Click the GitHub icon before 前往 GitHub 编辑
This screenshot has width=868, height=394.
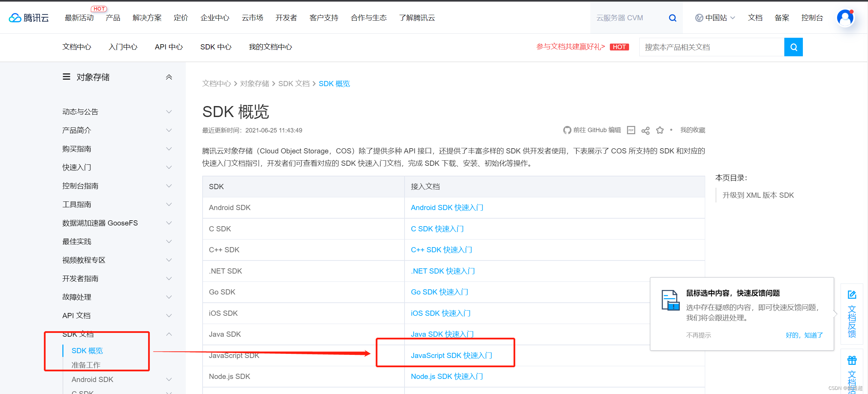[567, 130]
